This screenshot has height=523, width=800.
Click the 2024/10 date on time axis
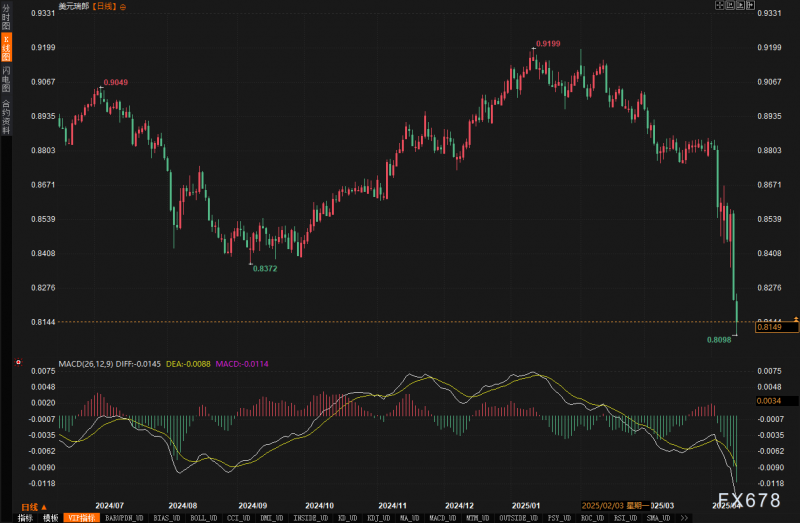click(319, 506)
